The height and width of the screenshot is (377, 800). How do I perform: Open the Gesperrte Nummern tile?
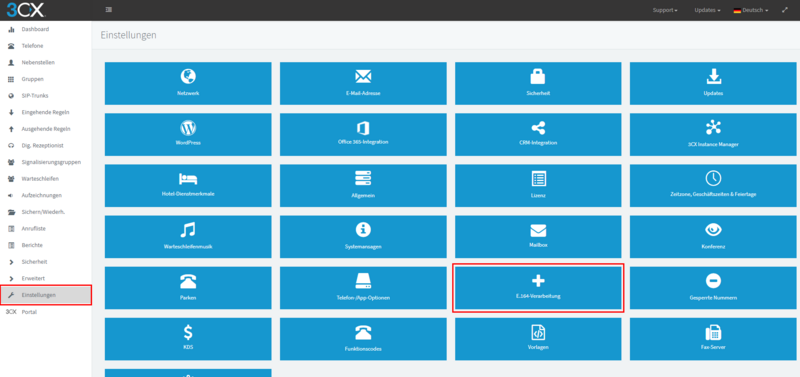tap(713, 288)
